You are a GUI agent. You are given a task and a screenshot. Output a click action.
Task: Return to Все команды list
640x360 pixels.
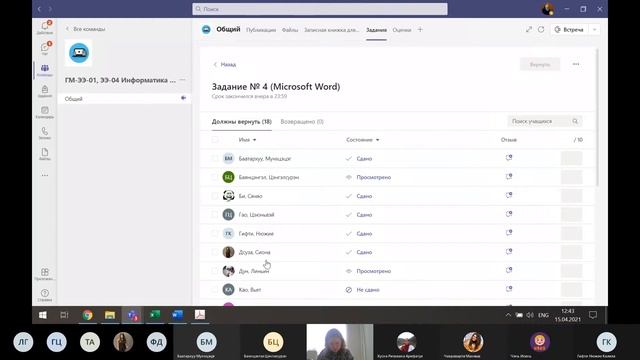pyautogui.click(x=85, y=29)
